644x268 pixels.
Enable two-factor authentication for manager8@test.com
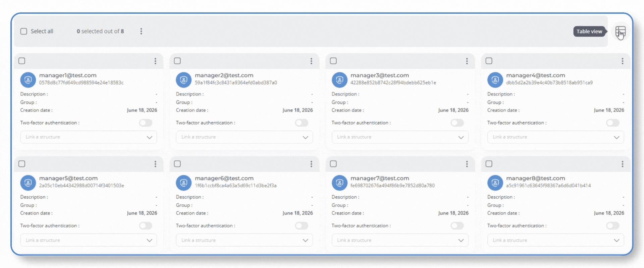click(613, 226)
